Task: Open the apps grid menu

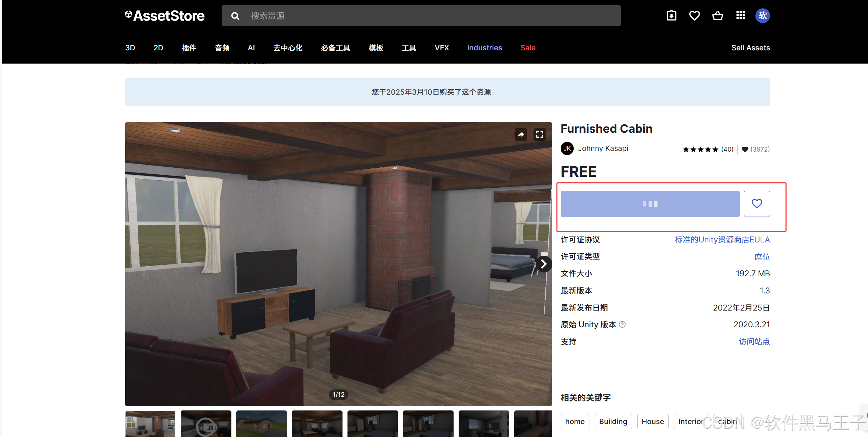Action: pos(740,16)
